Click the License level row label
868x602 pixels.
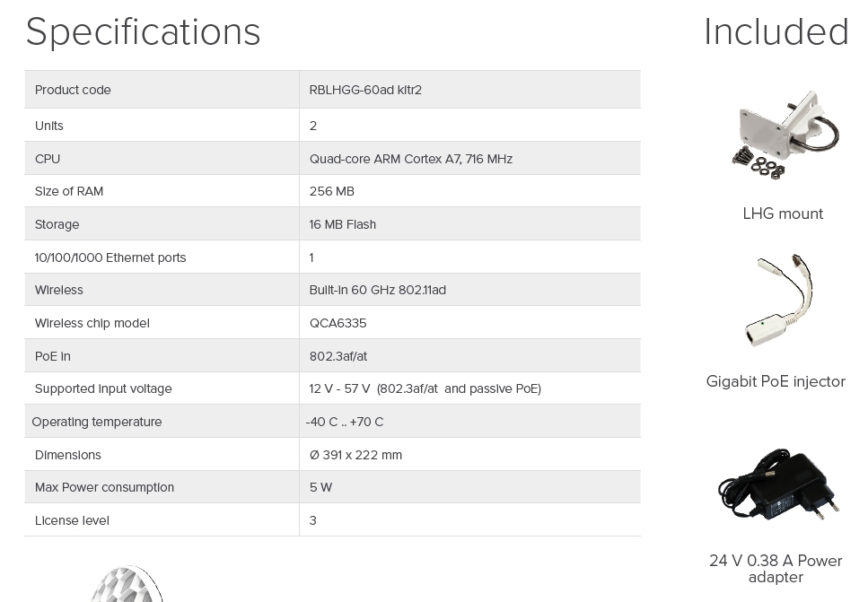tap(72, 520)
